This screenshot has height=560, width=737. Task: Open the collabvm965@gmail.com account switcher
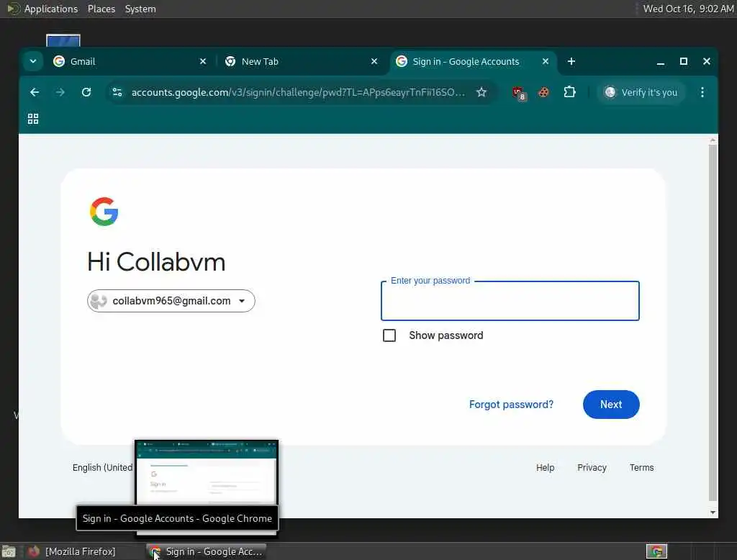click(x=171, y=301)
